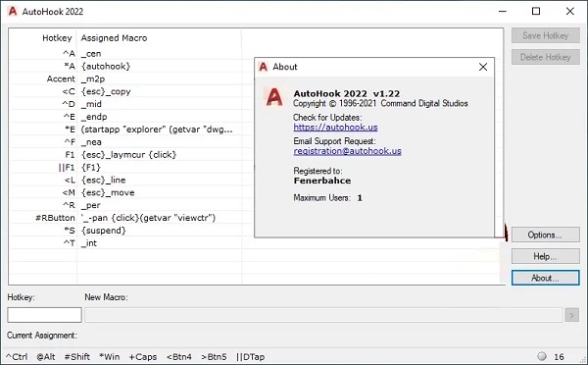Click the About button
Image resolution: width=588 pixels, height=365 pixels.
[545, 278]
